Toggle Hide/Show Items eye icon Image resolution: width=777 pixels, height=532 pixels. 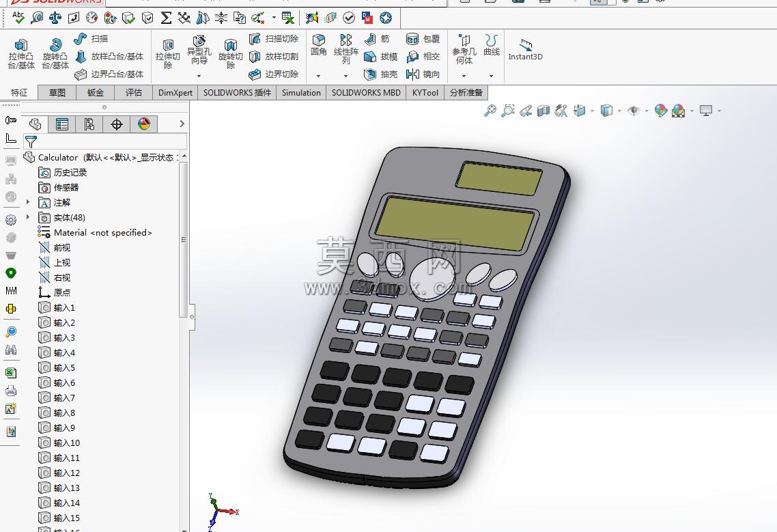(634, 111)
